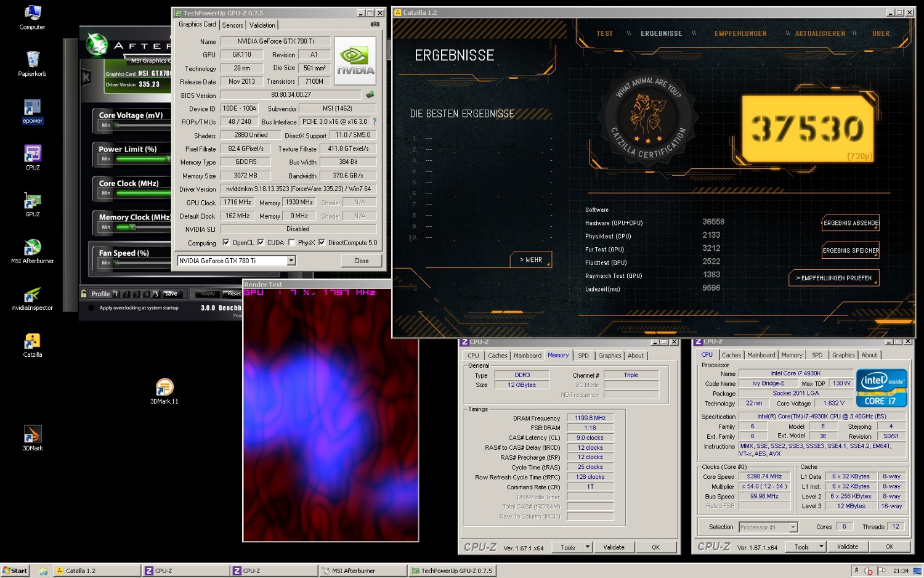Click the MEHR button in Catzilla
This screenshot has height=578, width=924.
click(531, 259)
